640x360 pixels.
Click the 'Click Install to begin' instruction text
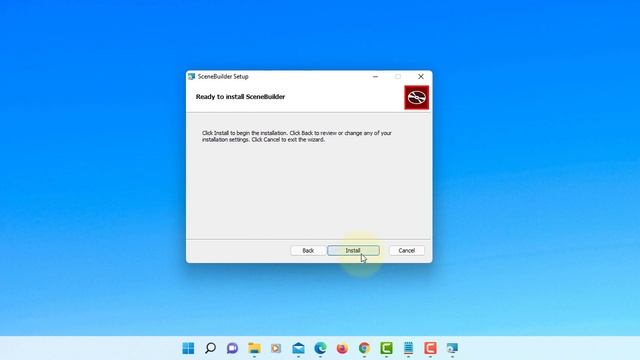point(297,136)
